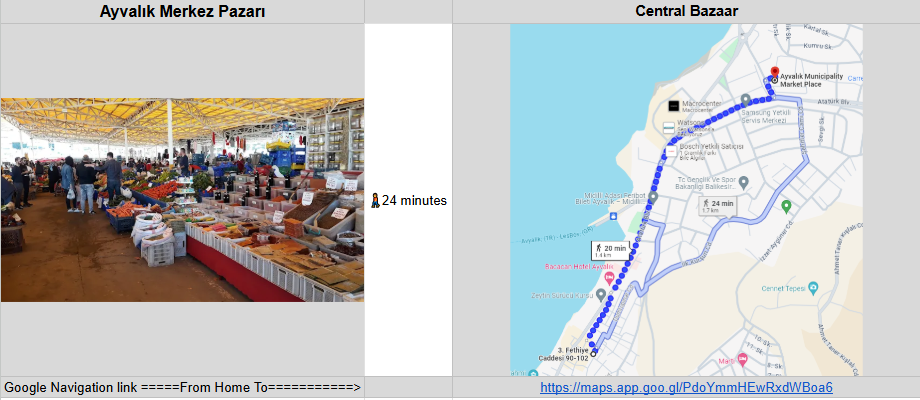Select the market stalls photo thumbnail
The width and height of the screenshot is (920, 400).
182,200
